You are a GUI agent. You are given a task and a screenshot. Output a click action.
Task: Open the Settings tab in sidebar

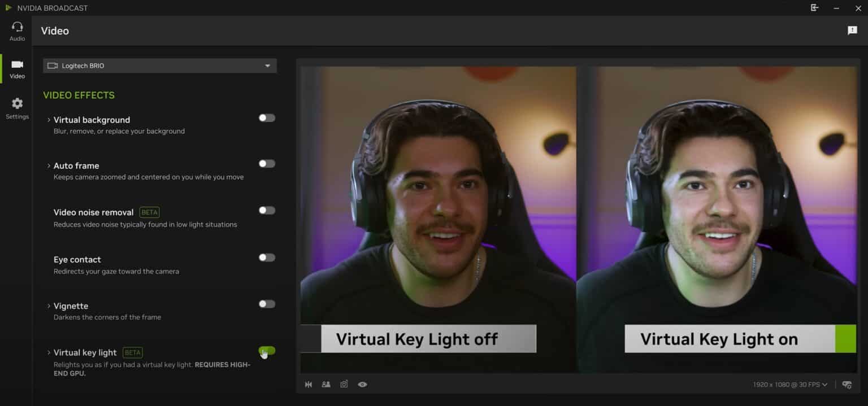click(17, 108)
